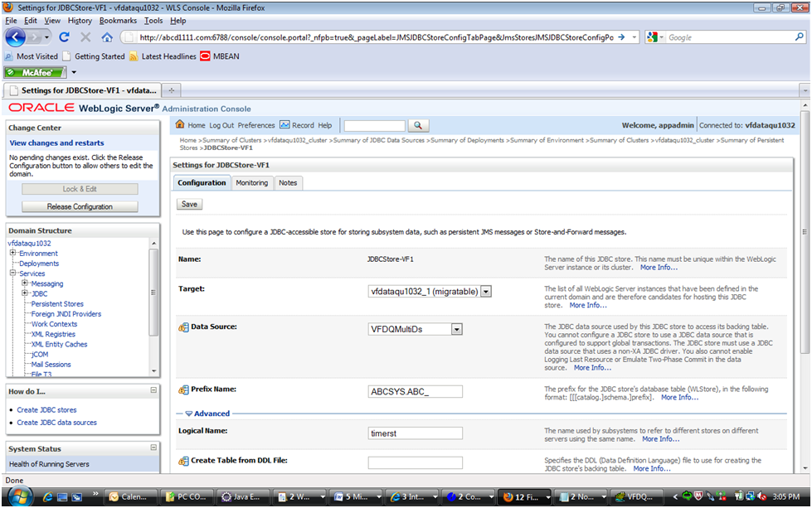Switch to the VFDQ... taskbar window
This screenshot has height=508, width=812.
[x=635, y=496]
